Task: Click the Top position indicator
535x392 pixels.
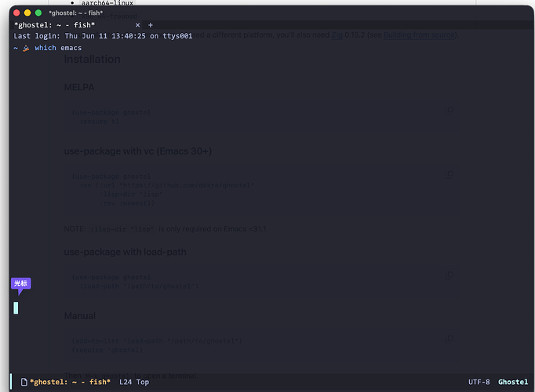Action: click(143, 382)
